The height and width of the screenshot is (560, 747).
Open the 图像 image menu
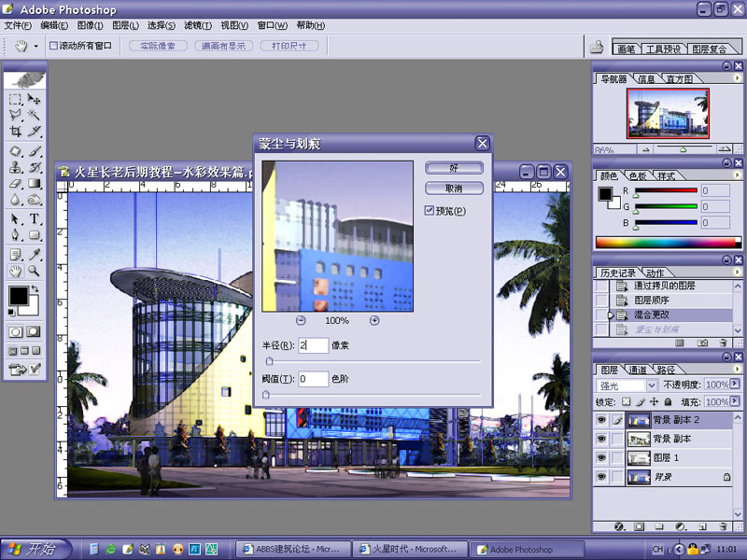click(x=90, y=25)
